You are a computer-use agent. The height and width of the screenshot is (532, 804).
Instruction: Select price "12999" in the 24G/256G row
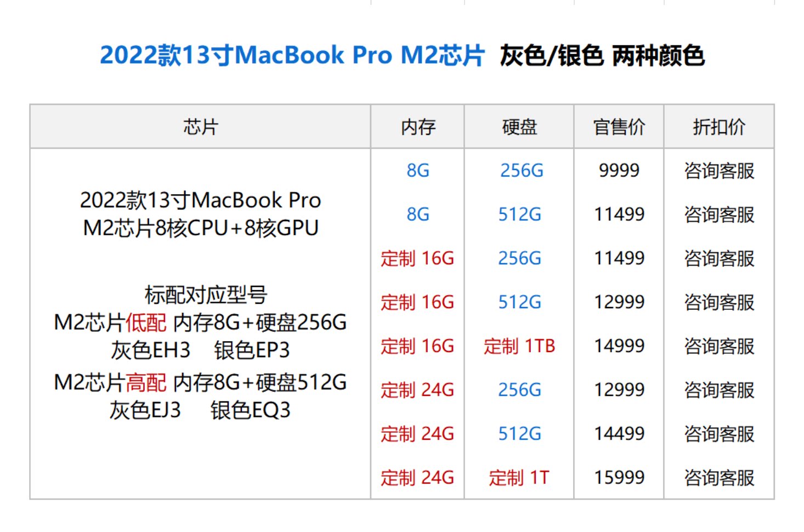coord(619,390)
